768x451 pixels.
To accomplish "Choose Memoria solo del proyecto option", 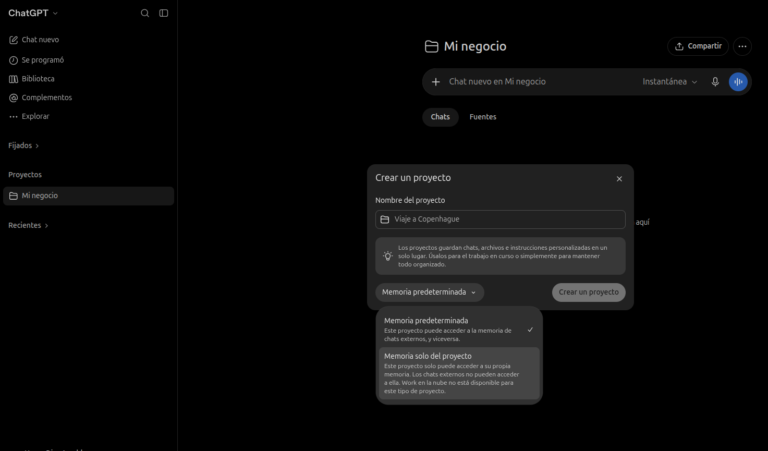I will (x=459, y=373).
